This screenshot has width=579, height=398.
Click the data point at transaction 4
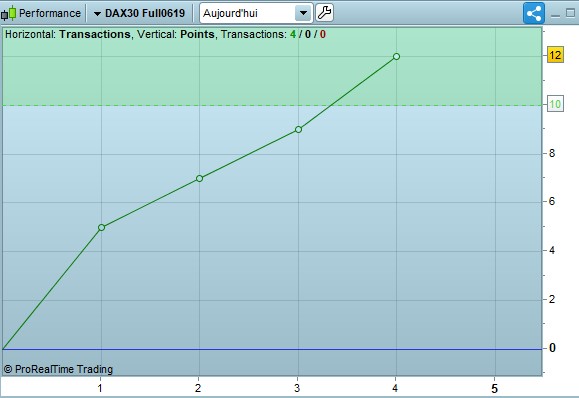click(x=396, y=56)
